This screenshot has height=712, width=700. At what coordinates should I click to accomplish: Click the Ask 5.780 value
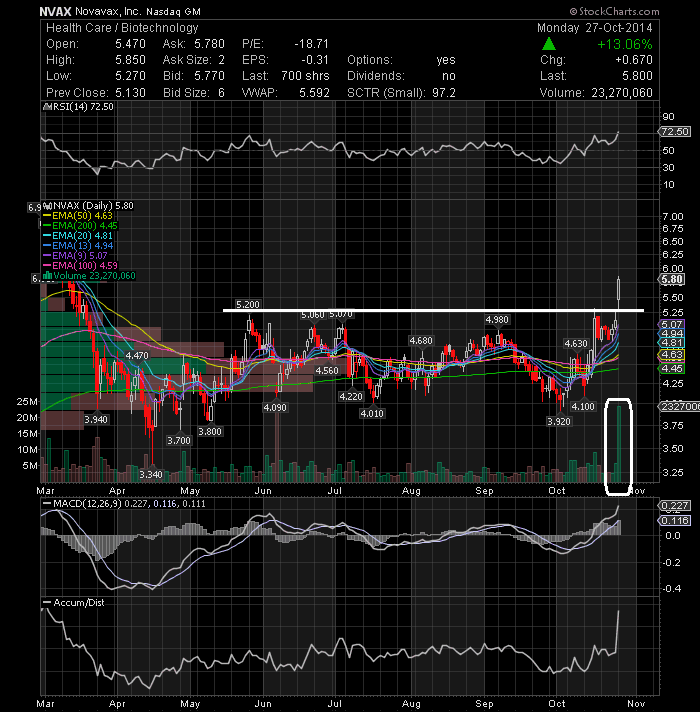pyautogui.click(x=209, y=44)
